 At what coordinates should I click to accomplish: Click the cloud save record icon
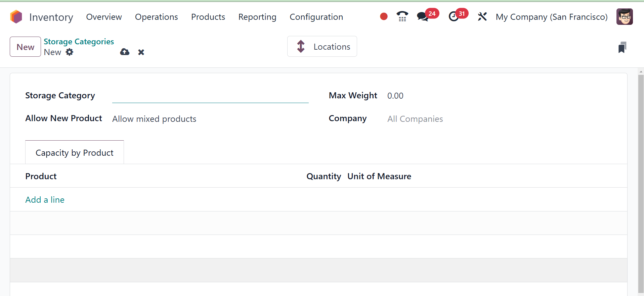(125, 52)
